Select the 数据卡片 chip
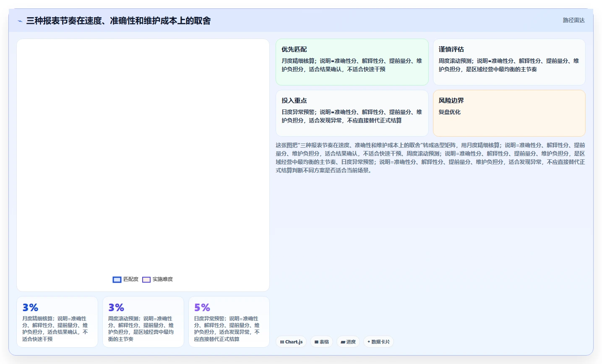Viewport: 602px width, 364px height. pos(378,342)
